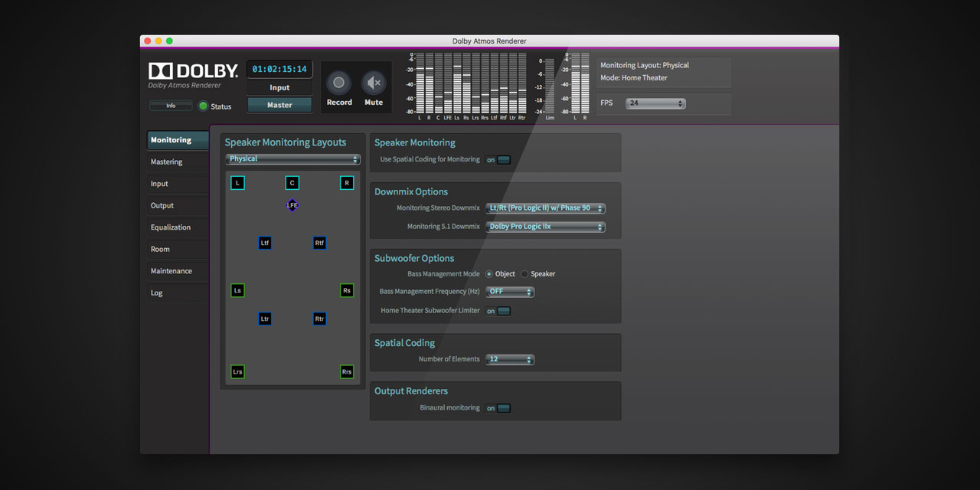Open the Input sidebar tab
The width and height of the screenshot is (980, 490).
click(178, 184)
